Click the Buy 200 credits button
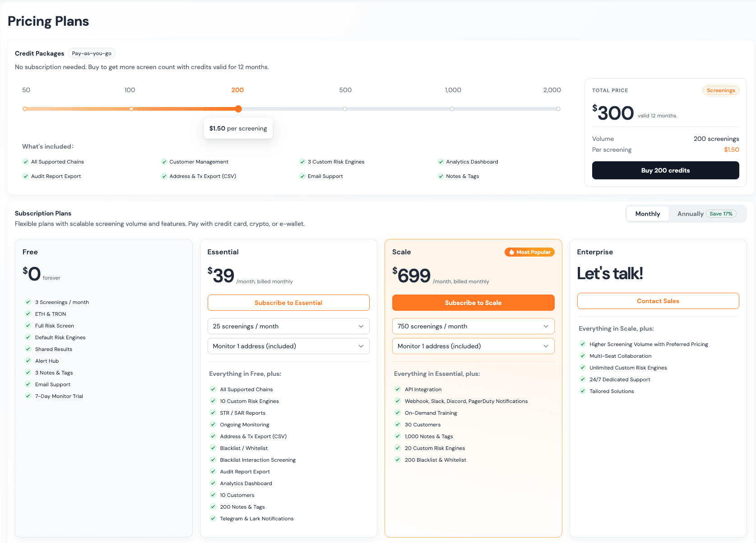The width and height of the screenshot is (756, 543). point(665,170)
